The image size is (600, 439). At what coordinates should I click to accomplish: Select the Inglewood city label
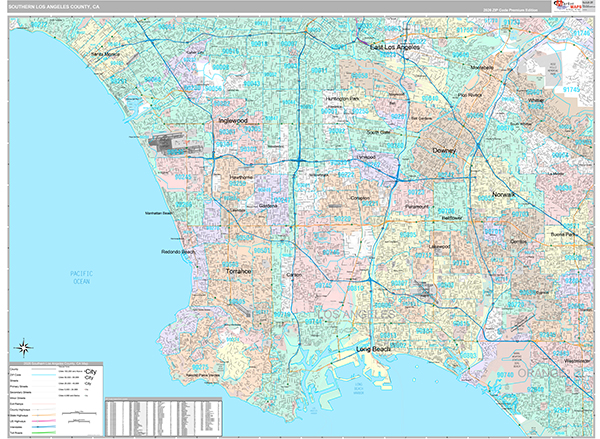coord(232,121)
